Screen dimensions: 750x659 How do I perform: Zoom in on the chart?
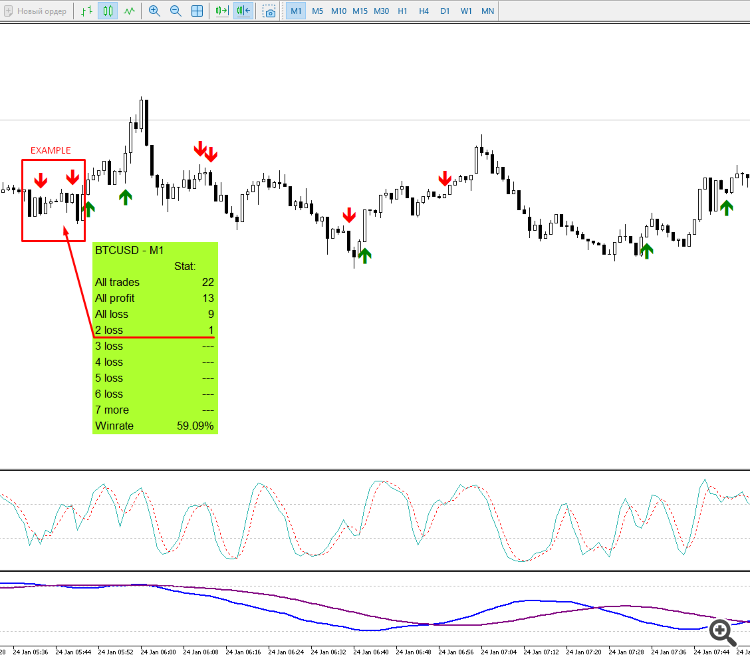(154, 11)
